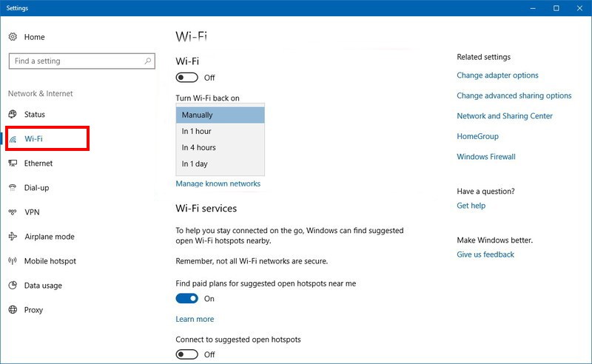Open VPN settings page
This screenshot has height=364, width=592.
(32, 212)
